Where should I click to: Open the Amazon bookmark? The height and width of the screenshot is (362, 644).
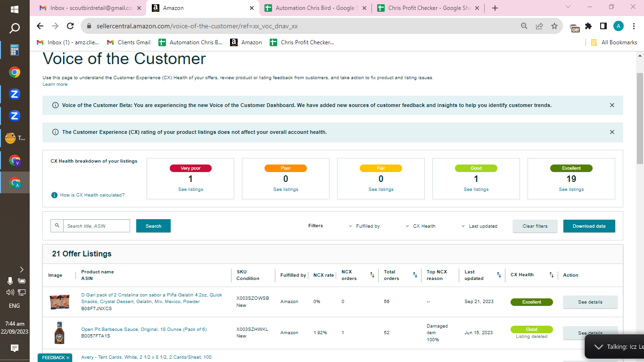pos(246,42)
